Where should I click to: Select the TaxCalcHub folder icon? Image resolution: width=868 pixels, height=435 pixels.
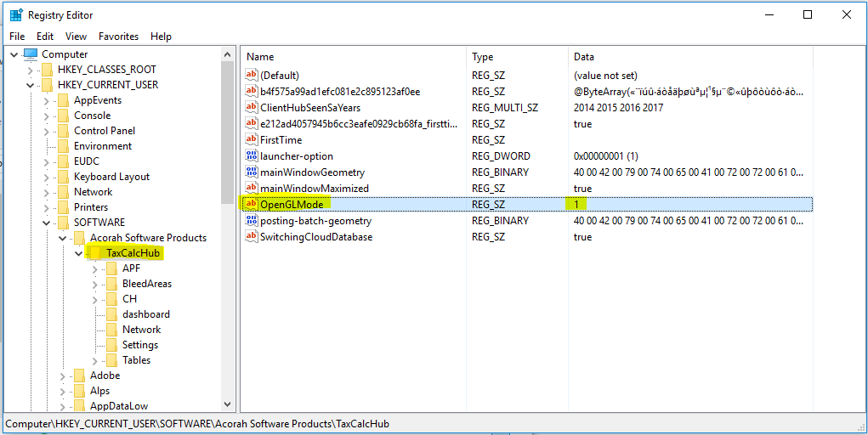(96, 253)
